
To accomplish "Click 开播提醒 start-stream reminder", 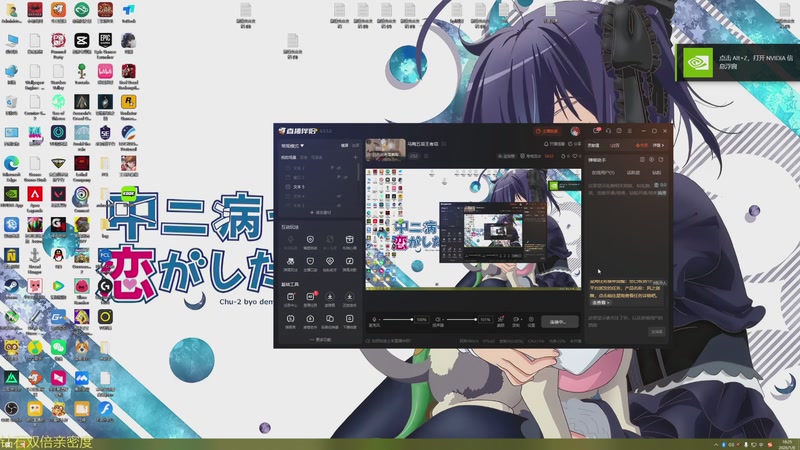I will [555, 144].
